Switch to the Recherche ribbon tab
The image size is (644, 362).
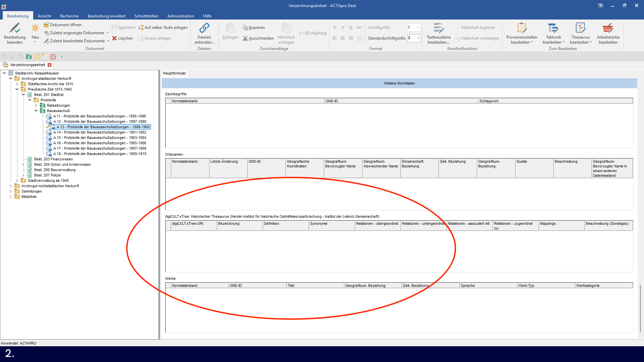pyautogui.click(x=69, y=16)
